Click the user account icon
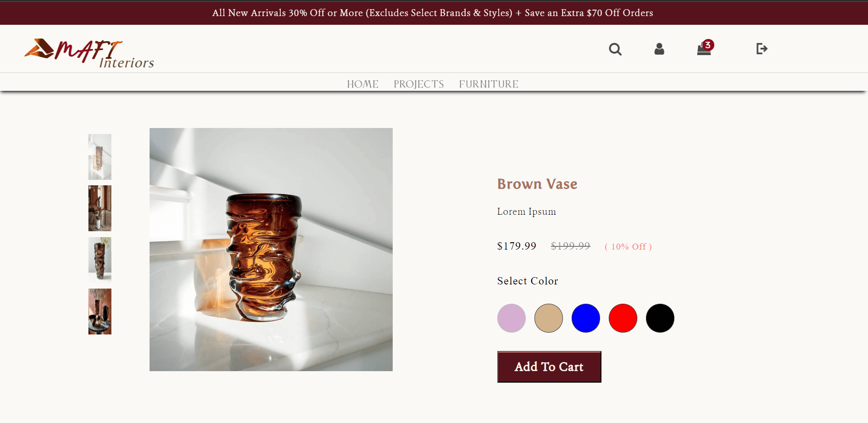This screenshot has width=868, height=423. (x=659, y=49)
